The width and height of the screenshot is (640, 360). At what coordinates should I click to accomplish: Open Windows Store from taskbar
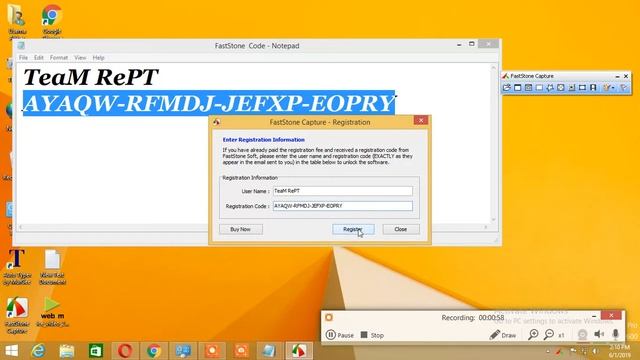[96, 351]
